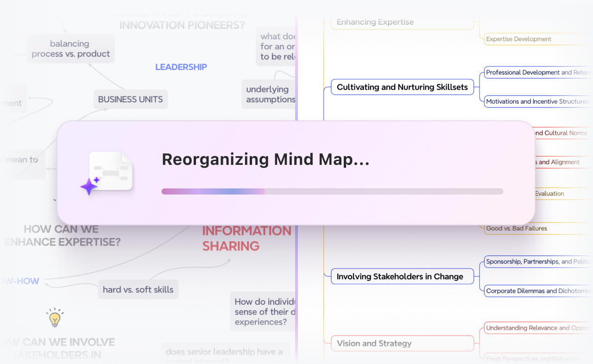593x364 pixels.
Task: Click the INFORMATION SHARING heading
Action: click(x=246, y=238)
